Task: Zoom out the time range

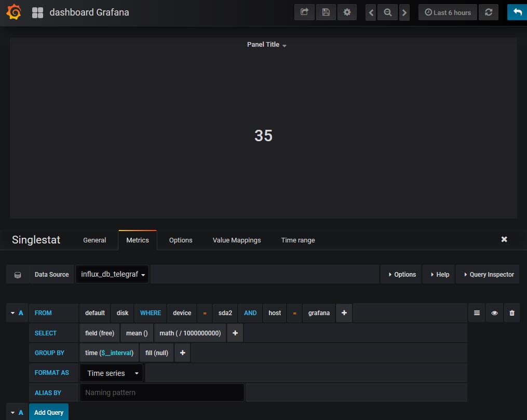Action: [387, 12]
